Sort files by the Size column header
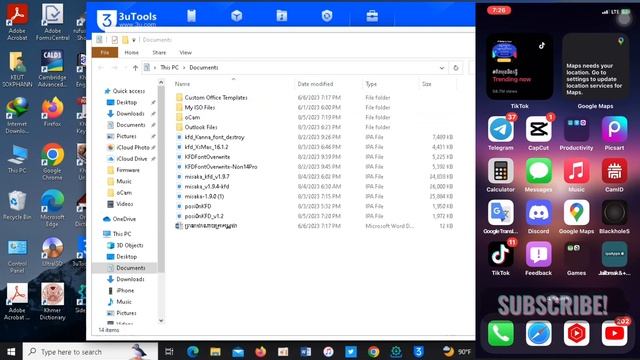This screenshot has width=640, height=360. 427,84
